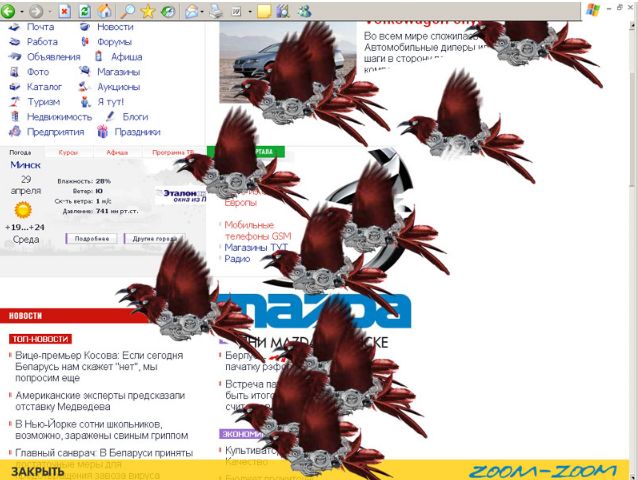This screenshot has width=638, height=480.
Task: Open the Новости navigation link
Action: pyautogui.click(x=115, y=27)
